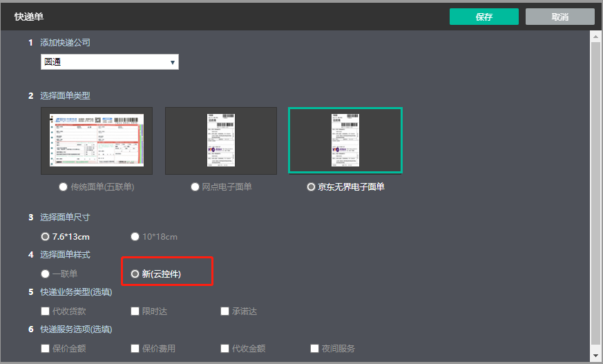Viewport: 603px width, 364px height.
Task: Tick the 代收金额 checkbox
Action: point(224,348)
